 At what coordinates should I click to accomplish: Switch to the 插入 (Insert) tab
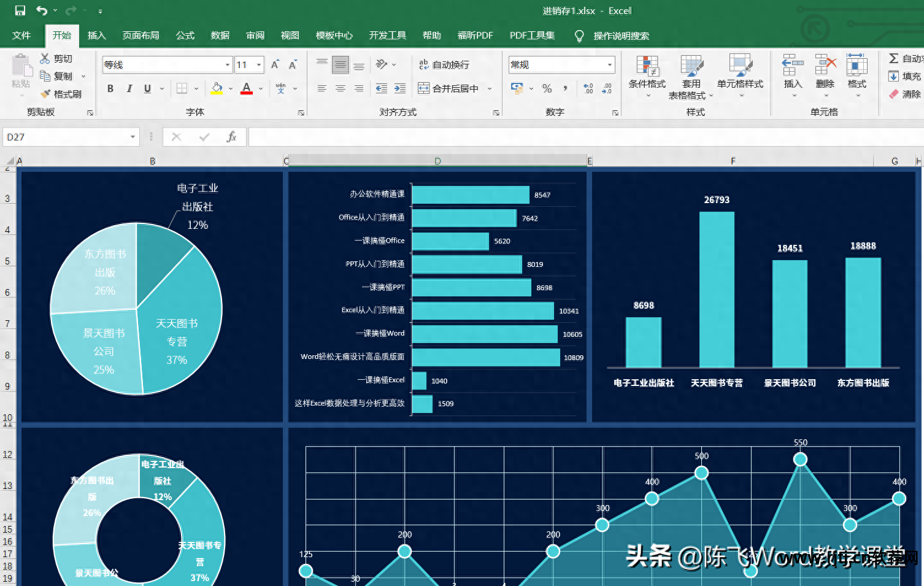tap(97, 36)
